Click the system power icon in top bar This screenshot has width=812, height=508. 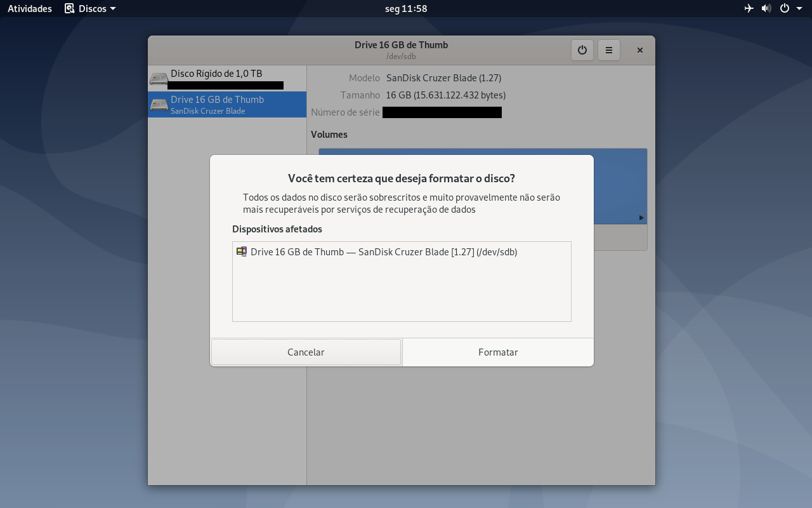click(785, 8)
